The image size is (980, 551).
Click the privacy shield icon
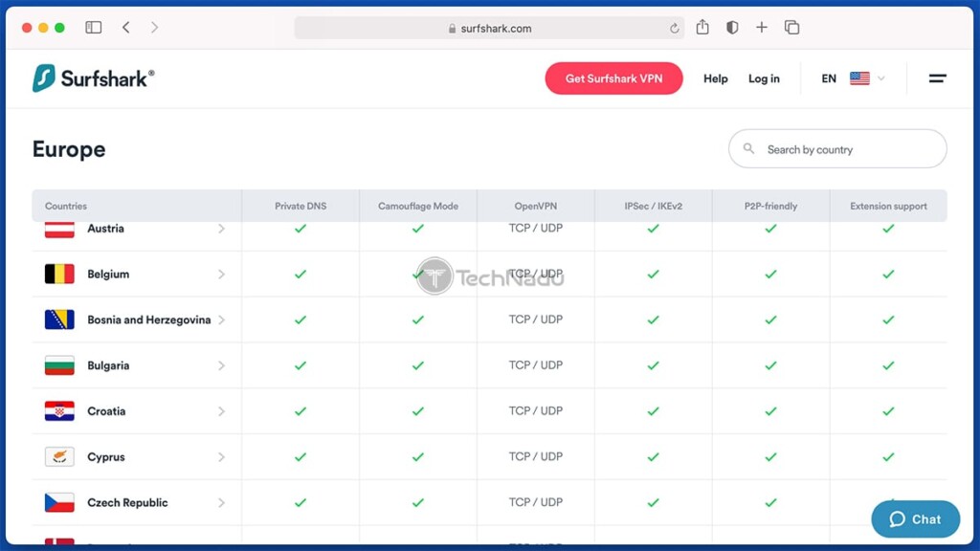click(732, 28)
